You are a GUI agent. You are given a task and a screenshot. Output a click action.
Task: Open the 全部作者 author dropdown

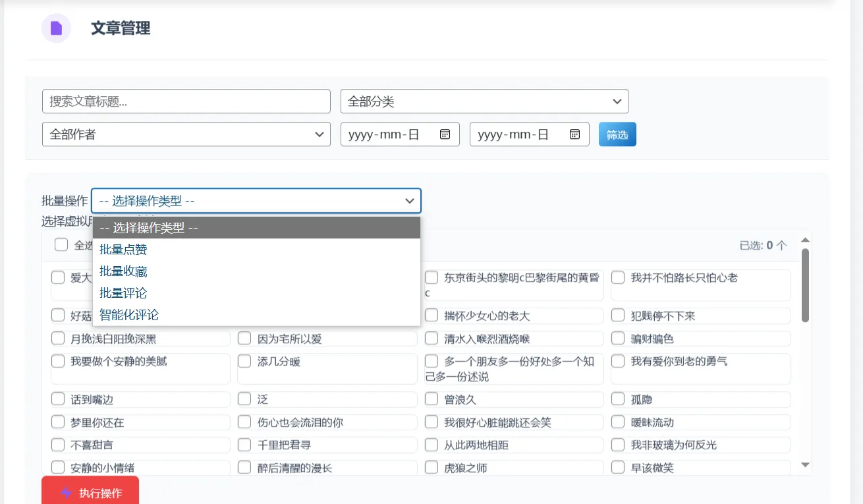click(186, 134)
